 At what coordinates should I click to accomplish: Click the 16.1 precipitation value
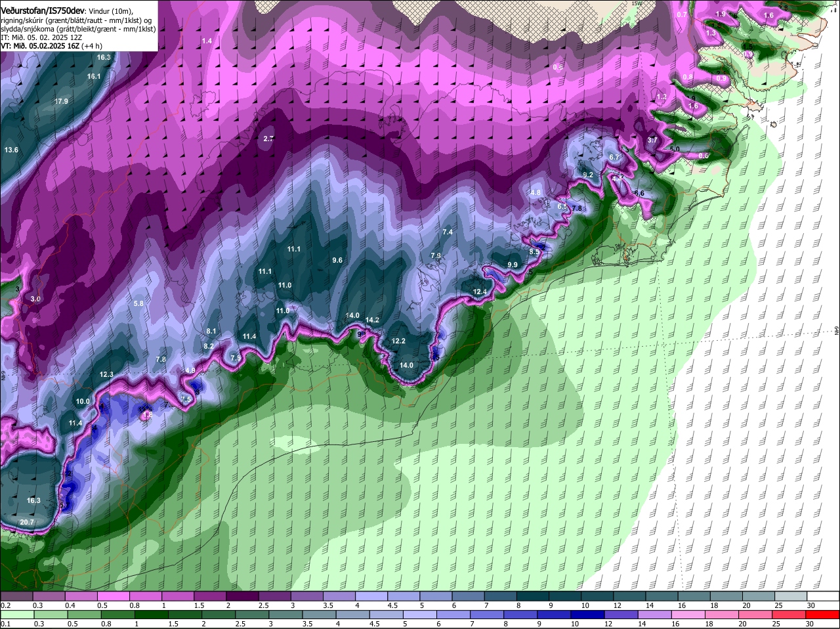tap(94, 76)
